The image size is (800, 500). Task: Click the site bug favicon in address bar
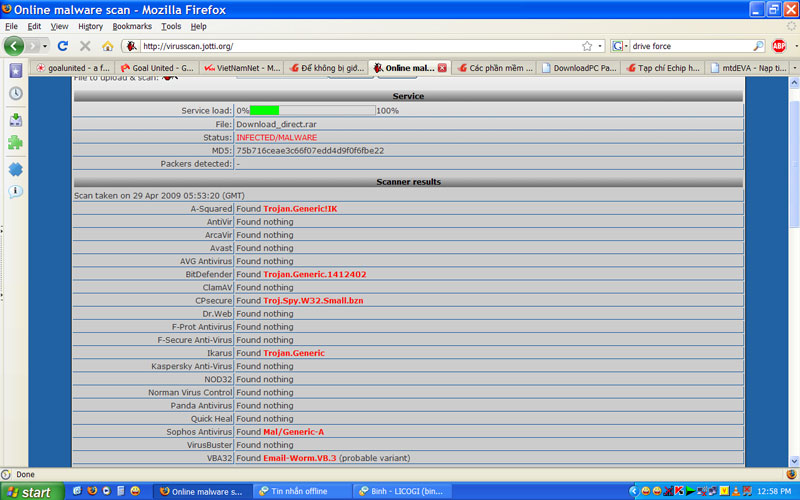click(131, 46)
